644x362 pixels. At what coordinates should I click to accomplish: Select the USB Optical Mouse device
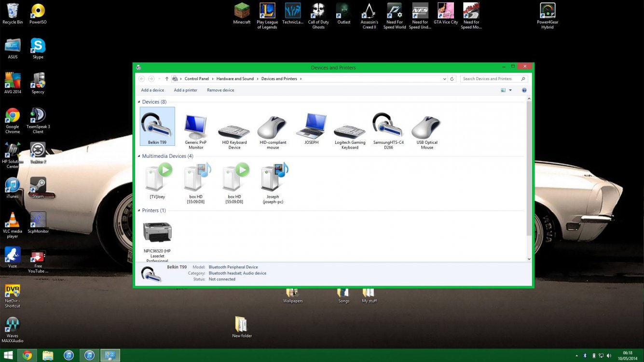427,131
